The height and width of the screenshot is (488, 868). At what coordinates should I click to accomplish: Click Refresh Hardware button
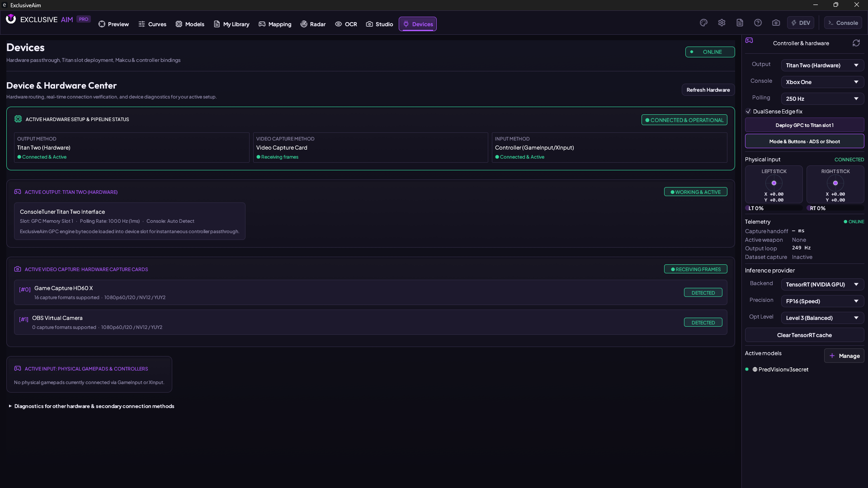click(708, 90)
